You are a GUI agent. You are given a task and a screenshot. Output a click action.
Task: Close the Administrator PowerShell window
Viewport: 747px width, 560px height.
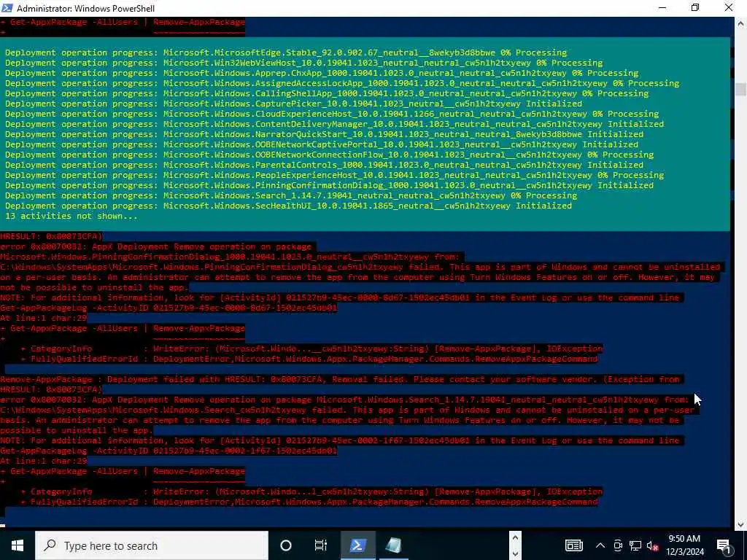tap(729, 7)
